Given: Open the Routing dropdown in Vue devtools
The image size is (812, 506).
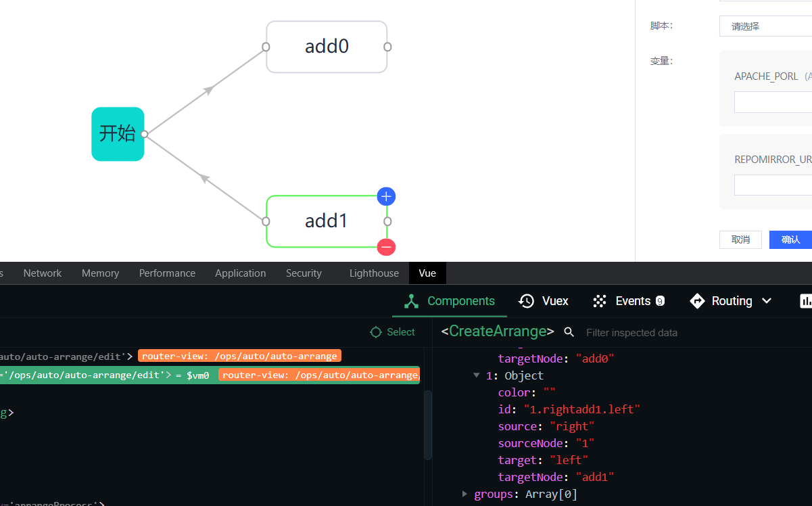Looking at the screenshot, I should coord(731,301).
